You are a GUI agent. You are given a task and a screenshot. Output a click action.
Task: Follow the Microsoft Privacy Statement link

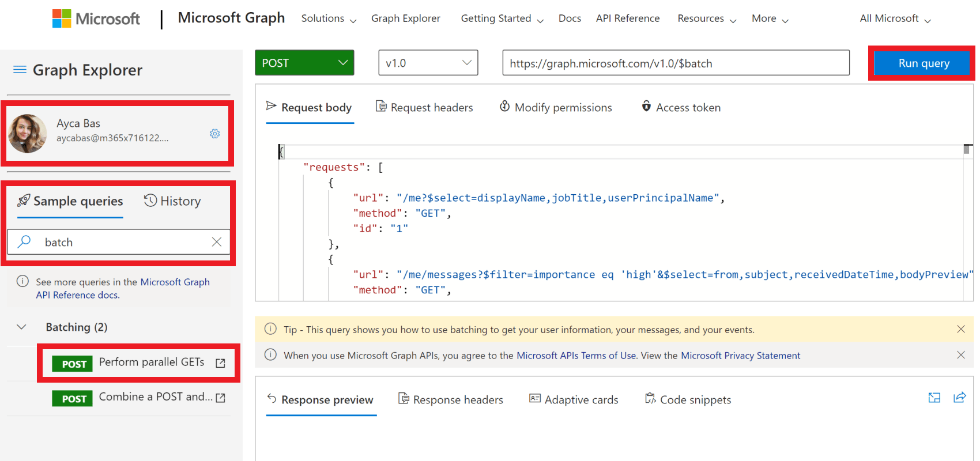(740, 356)
